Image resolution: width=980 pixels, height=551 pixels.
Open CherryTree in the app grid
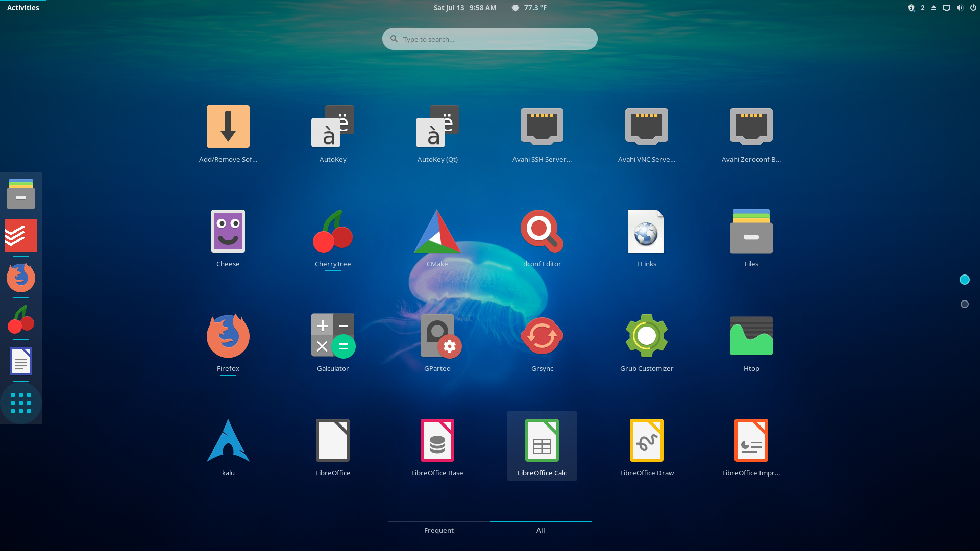coord(333,238)
